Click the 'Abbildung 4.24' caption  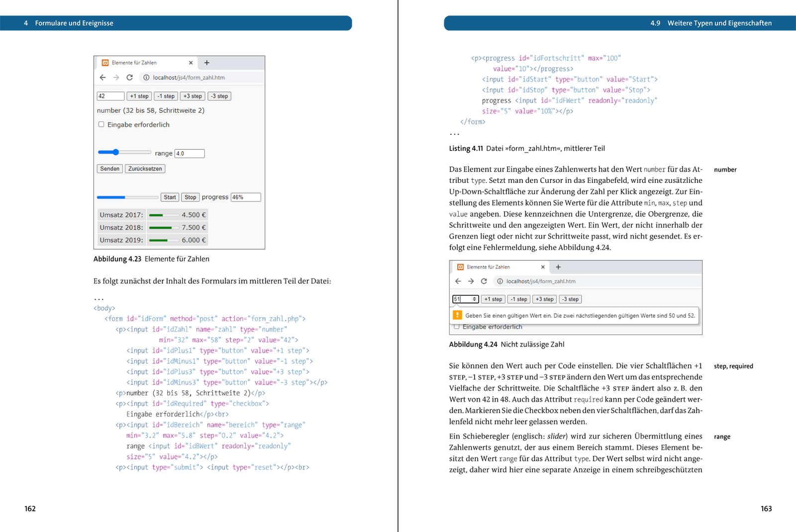506,345
